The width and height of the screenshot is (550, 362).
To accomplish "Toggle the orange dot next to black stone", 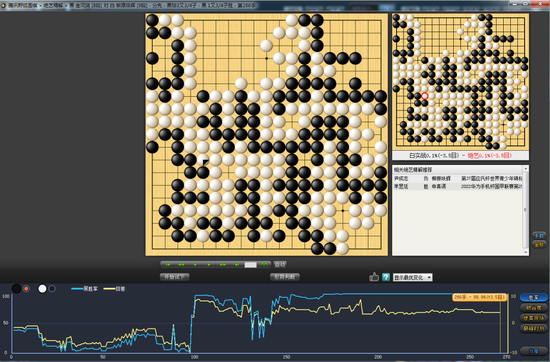I will pyautogui.click(x=26, y=289).
